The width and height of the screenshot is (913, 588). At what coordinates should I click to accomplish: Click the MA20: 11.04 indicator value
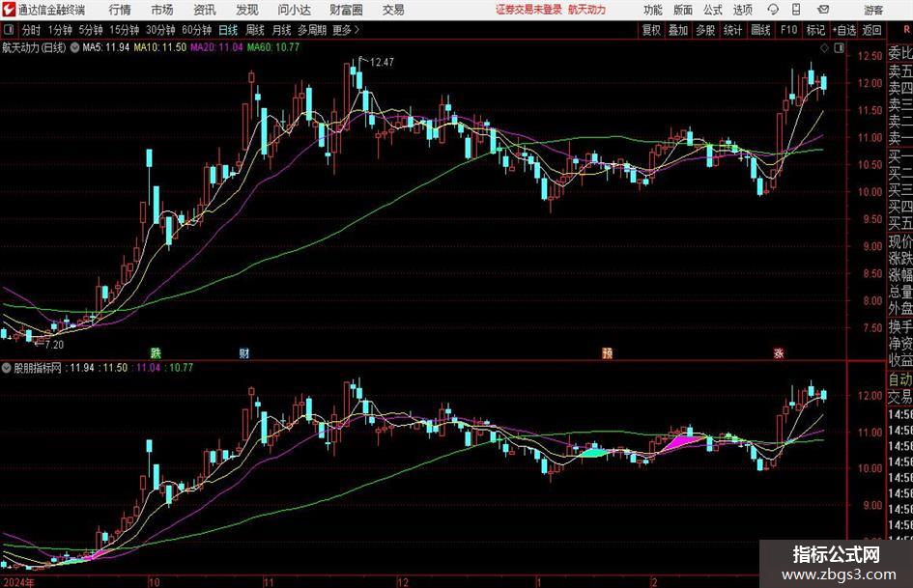point(216,47)
